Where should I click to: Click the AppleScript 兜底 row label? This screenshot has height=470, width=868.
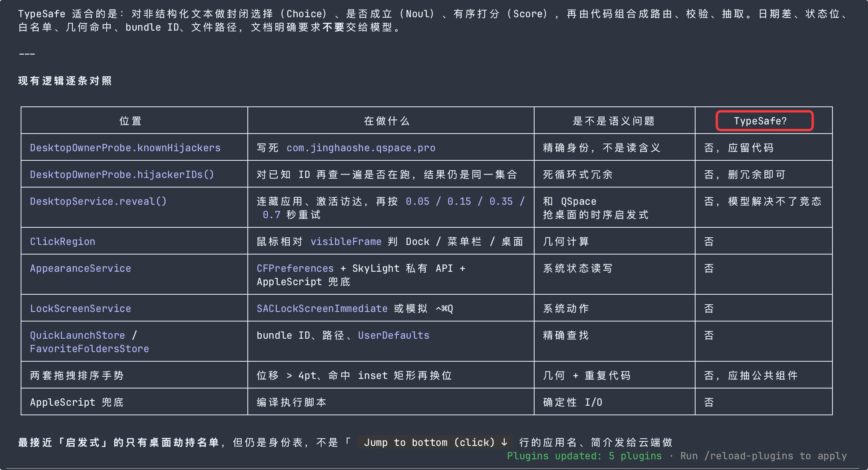point(77,402)
